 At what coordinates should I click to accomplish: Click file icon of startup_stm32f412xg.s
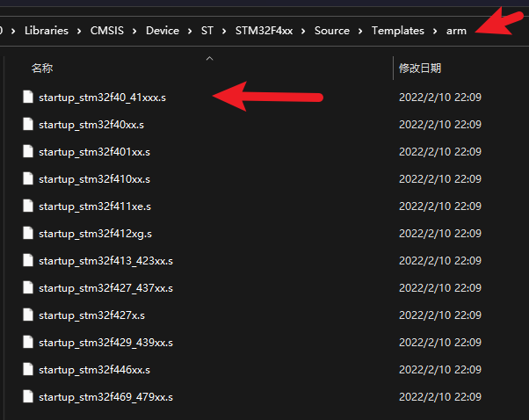[28, 233]
